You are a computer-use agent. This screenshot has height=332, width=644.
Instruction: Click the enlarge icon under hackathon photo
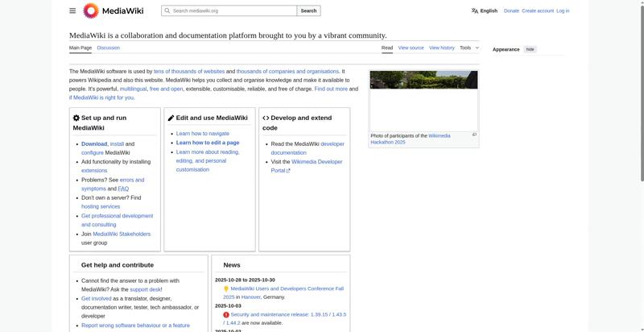click(474, 135)
